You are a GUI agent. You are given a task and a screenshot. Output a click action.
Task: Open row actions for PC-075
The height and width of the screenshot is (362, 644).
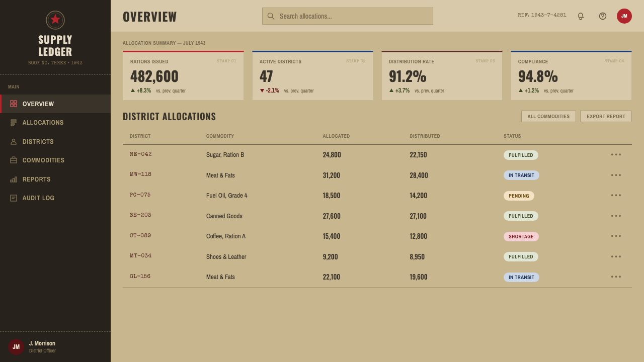616,196
